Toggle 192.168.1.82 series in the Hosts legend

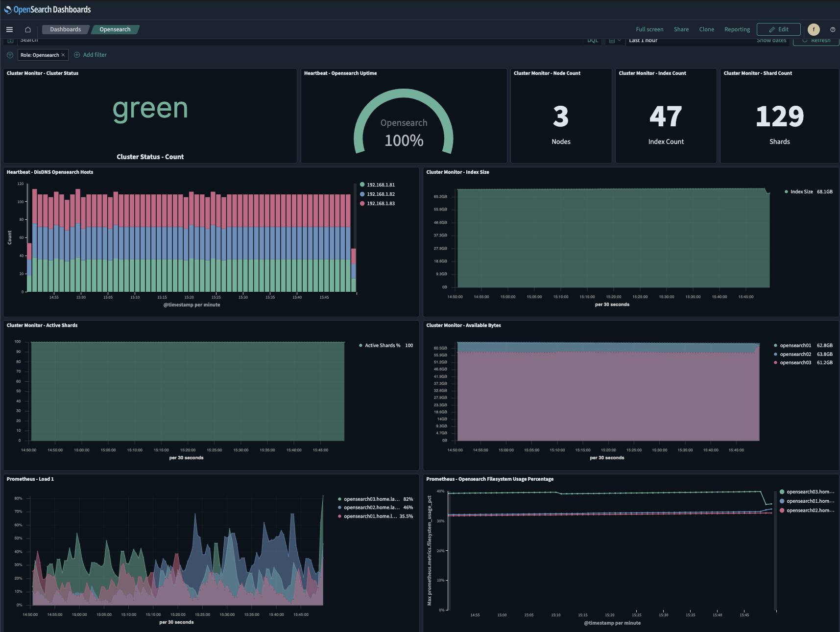381,194
